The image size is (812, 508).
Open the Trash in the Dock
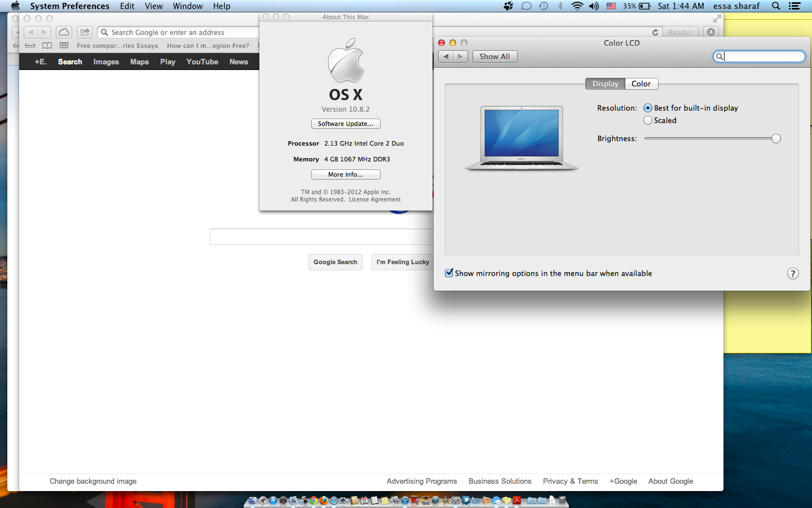562,500
